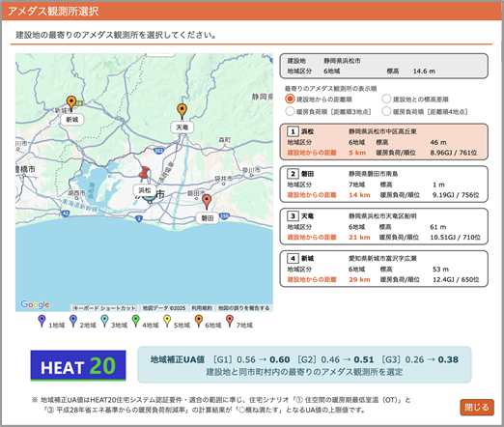Choose station 4 新城 card
Image resolution: width=504 pixels, height=427 pixels.
click(x=383, y=269)
